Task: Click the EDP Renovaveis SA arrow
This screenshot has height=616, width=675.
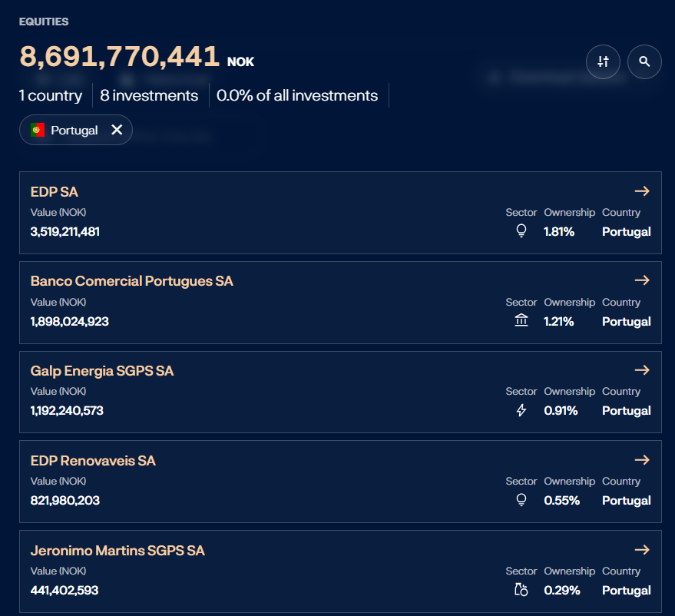Action: [x=642, y=460]
